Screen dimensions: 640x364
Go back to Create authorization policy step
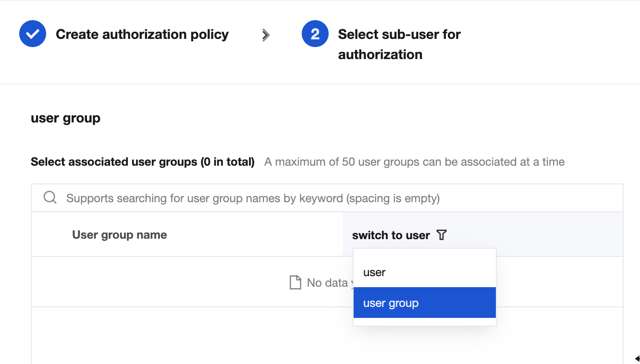click(142, 35)
